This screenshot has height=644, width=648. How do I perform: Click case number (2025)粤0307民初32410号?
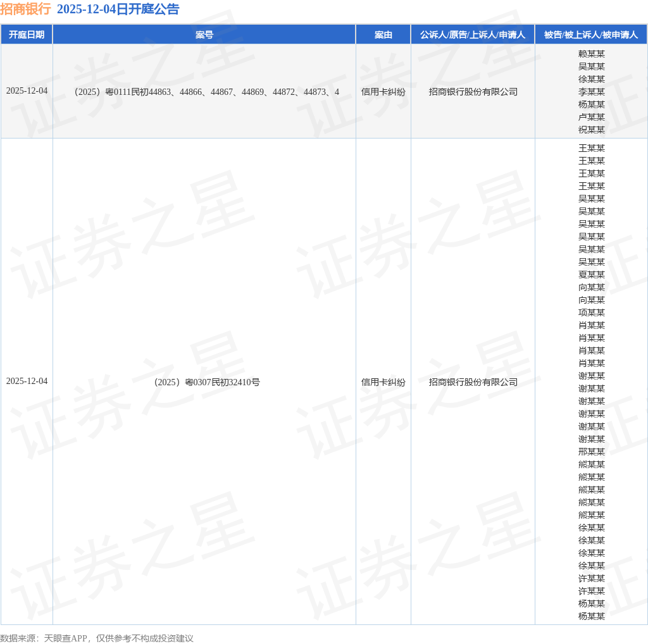pyautogui.click(x=207, y=382)
